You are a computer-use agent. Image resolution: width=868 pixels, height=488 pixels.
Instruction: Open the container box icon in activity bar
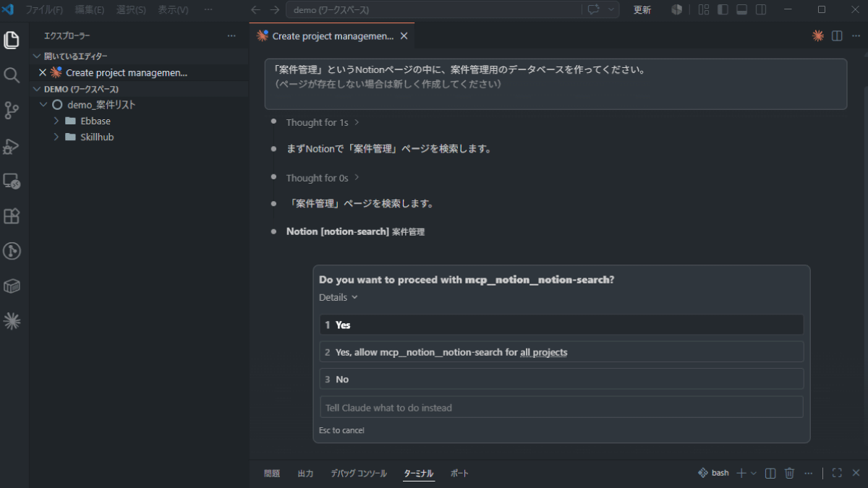click(12, 286)
